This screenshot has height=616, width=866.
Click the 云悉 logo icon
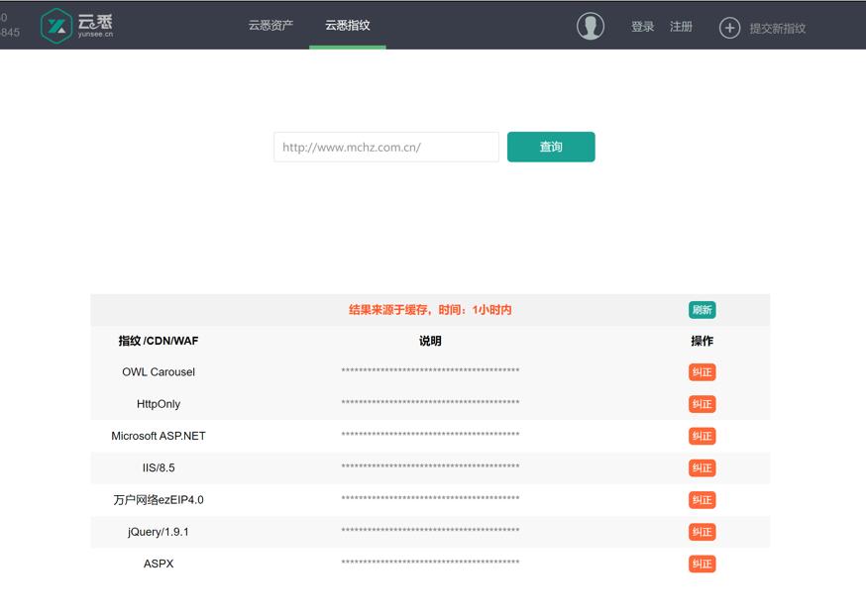tap(55, 25)
